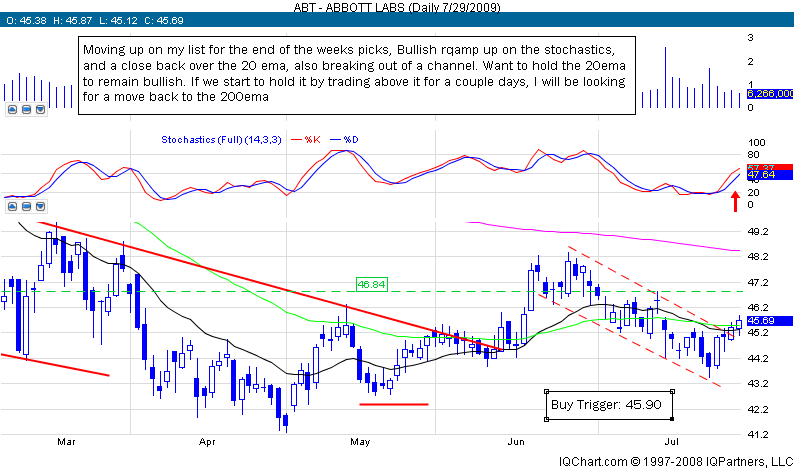The image size is (794, 468).
Task: Select the Buy Trigger: 45.90 box
Action: 609,405
